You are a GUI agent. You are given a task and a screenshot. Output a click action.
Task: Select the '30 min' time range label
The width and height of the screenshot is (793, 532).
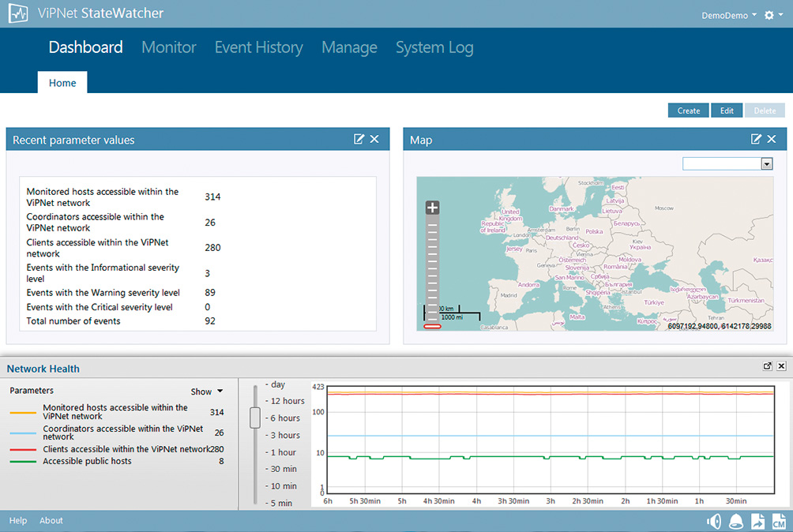pyautogui.click(x=284, y=470)
